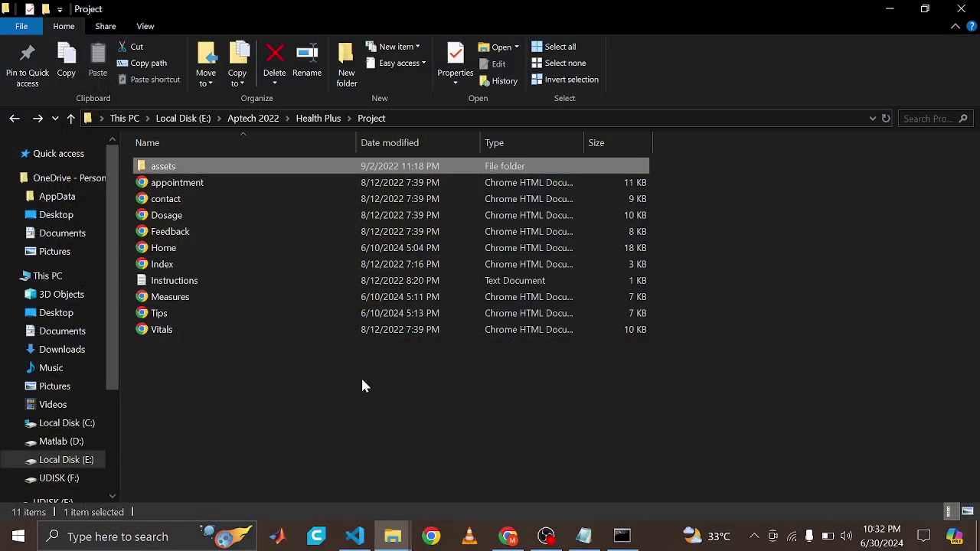Click the navigation pane scrollbar
The height and width of the screenshot is (551, 980).
pos(113,268)
